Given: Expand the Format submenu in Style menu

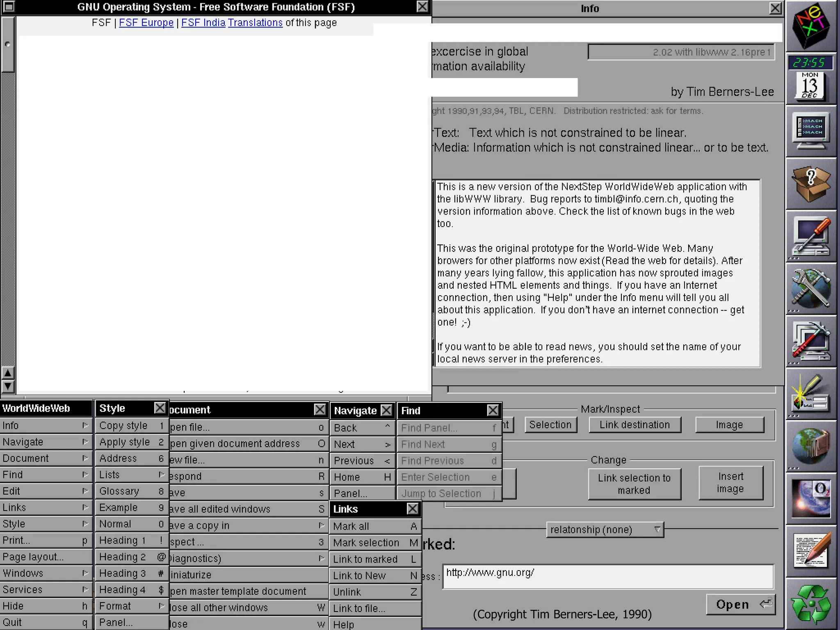Looking at the screenshot, I should click(132, 606).
